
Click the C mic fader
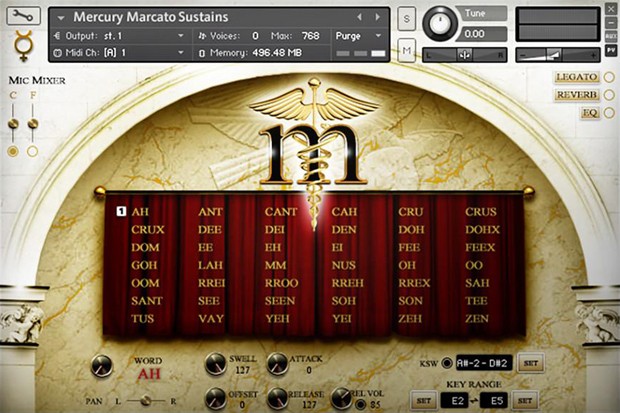pos(13,124)
